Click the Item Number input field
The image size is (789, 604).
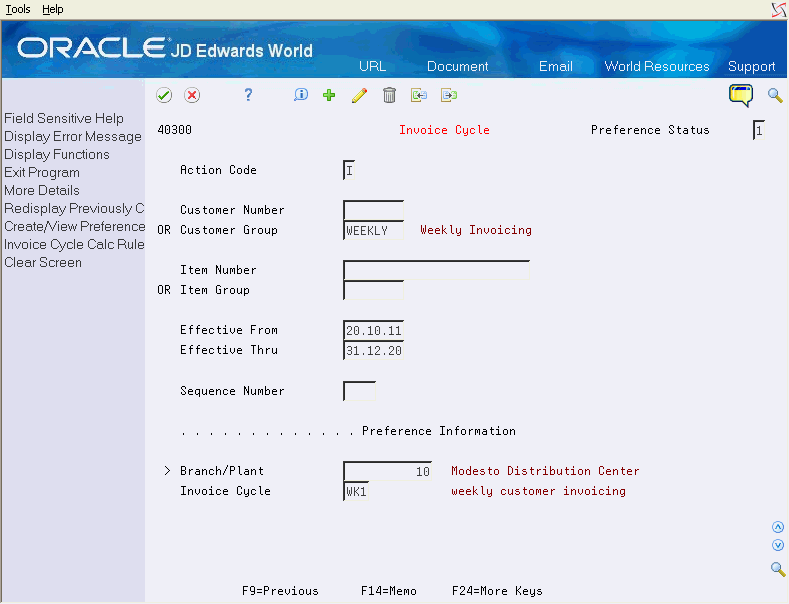436,270
